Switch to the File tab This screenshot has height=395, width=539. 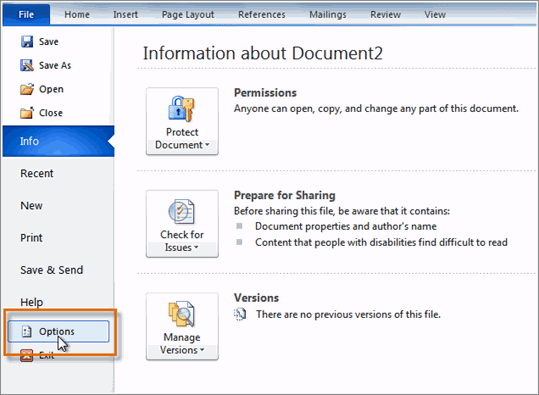tap(26, 15)
